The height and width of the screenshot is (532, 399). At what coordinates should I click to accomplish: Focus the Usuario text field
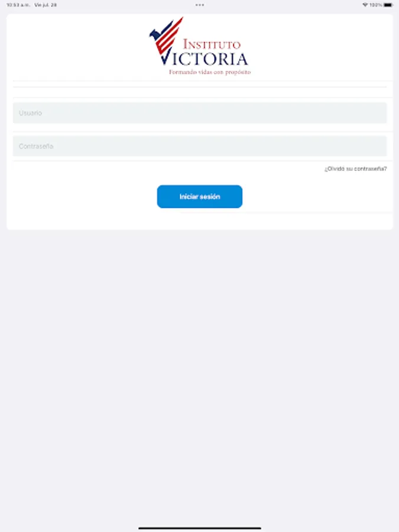200,113
